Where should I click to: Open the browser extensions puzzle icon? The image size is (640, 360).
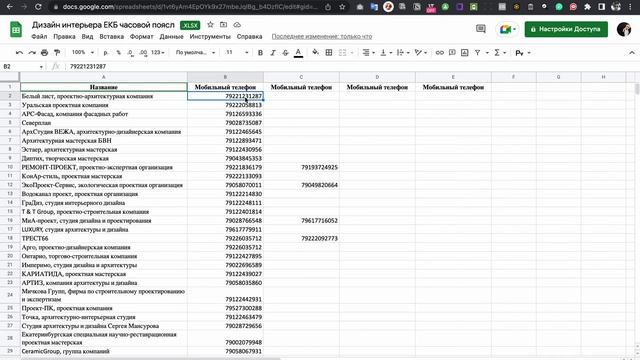coord(587,7)
